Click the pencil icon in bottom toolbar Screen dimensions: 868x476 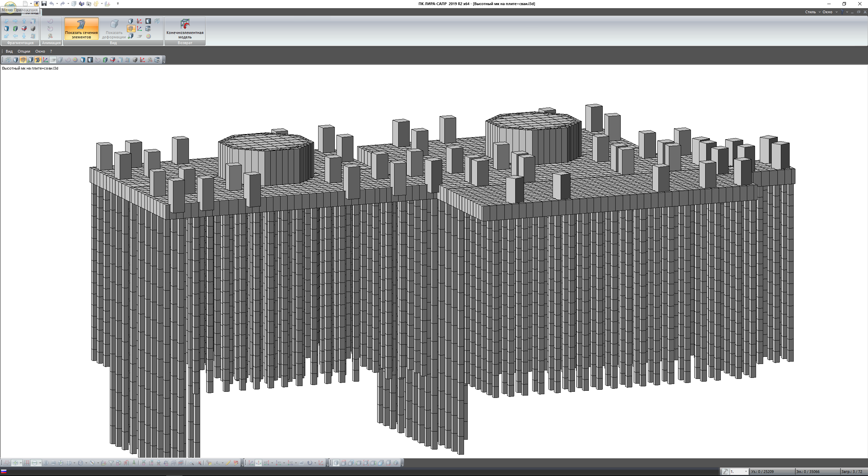point(228,463)
